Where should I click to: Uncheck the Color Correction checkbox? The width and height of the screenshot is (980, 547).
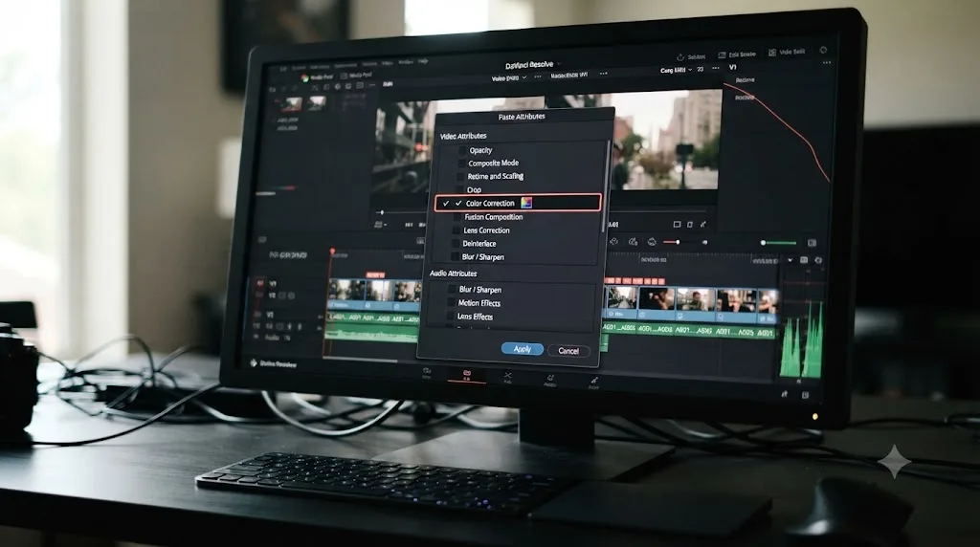click(x=458, y=203)
